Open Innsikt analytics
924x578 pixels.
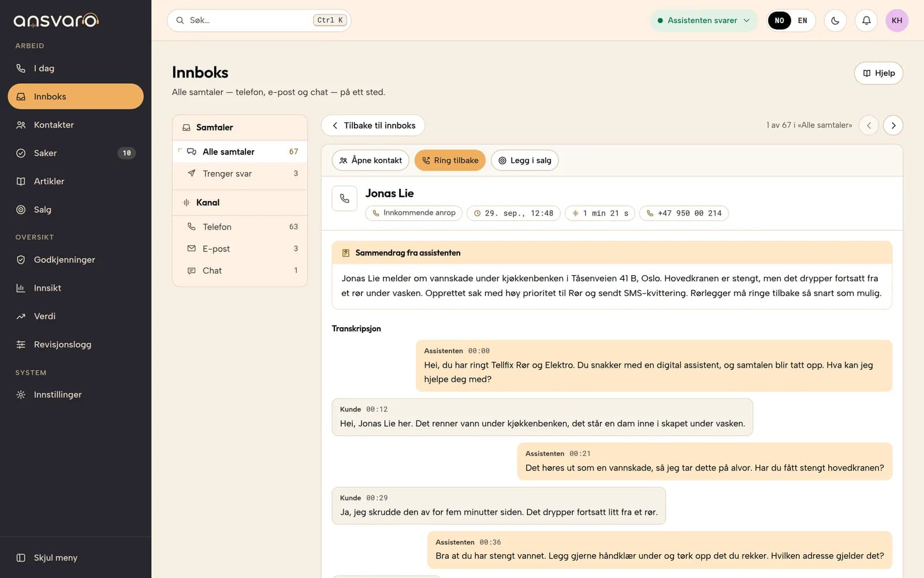pyautogui.click(x=76, y=288)
